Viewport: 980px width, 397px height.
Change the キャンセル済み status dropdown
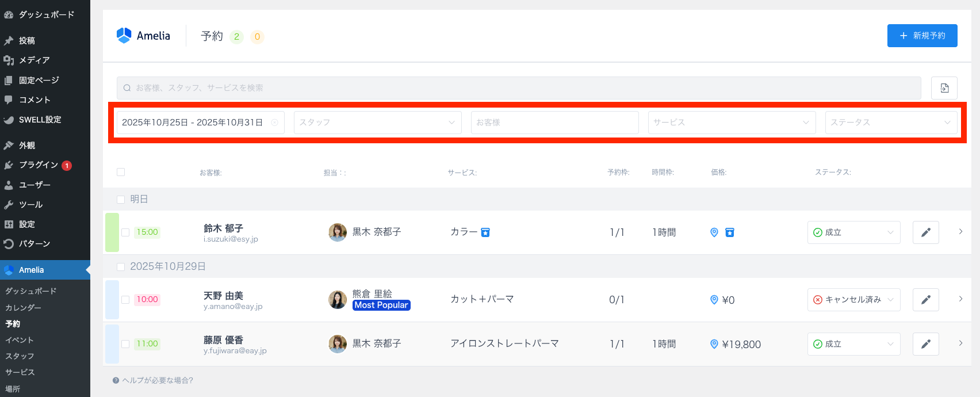(x=853, y=300)
